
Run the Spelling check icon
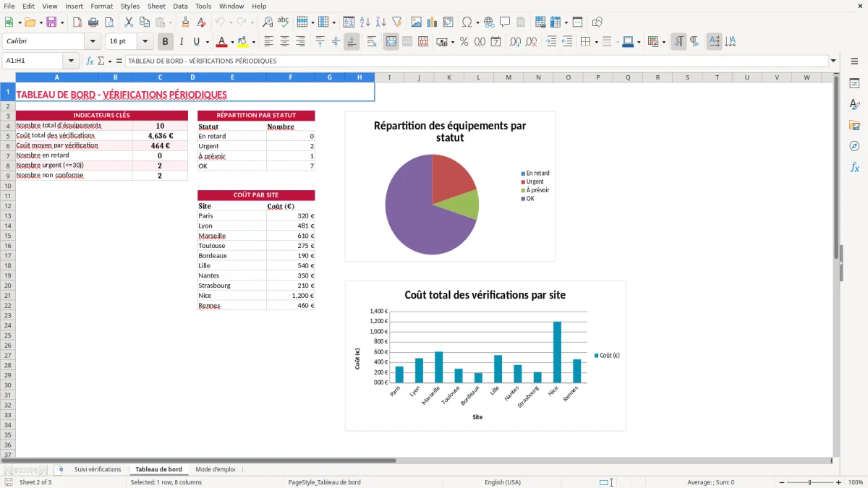(284, 22)
